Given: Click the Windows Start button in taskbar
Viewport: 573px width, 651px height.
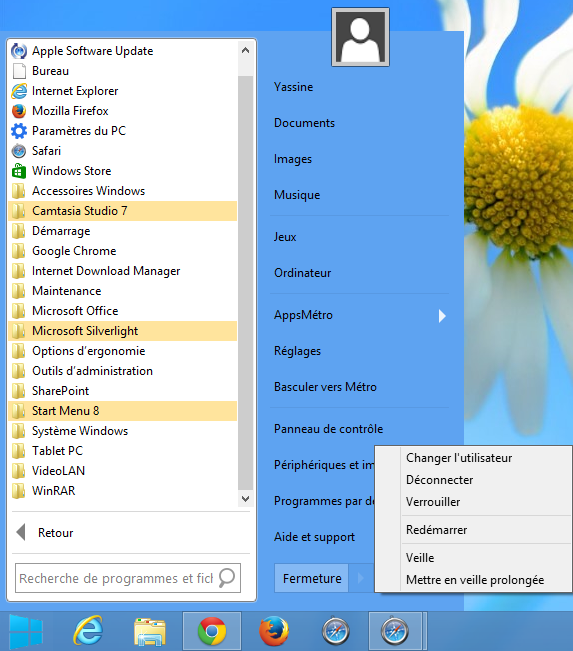Looking at the screenshot, I should coord(26,631).
